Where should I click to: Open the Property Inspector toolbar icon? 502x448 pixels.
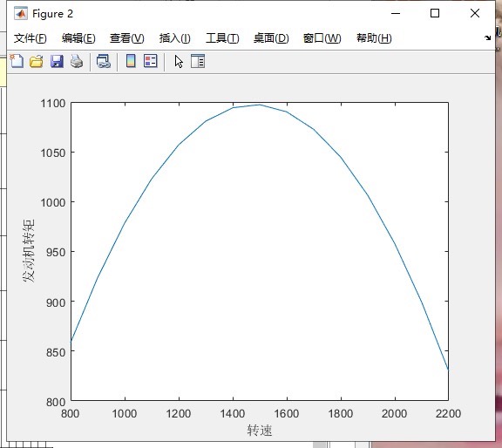click(198, 61)
